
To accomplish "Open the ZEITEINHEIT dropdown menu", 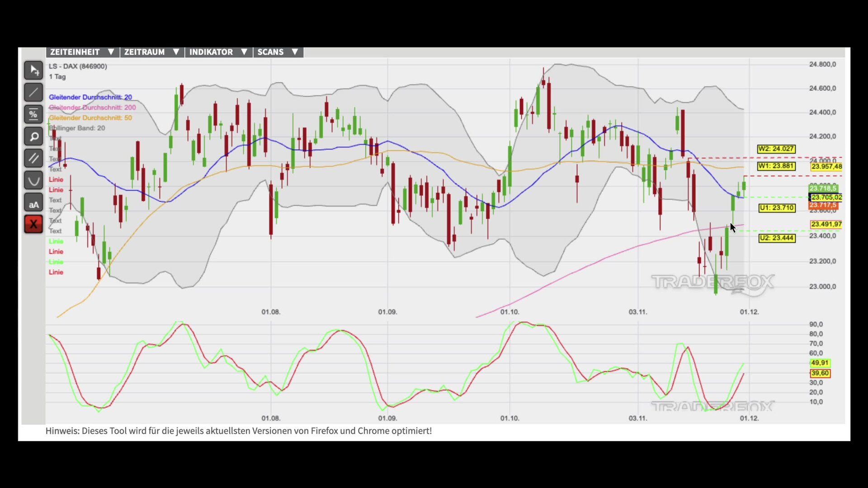I will (82, 52).
